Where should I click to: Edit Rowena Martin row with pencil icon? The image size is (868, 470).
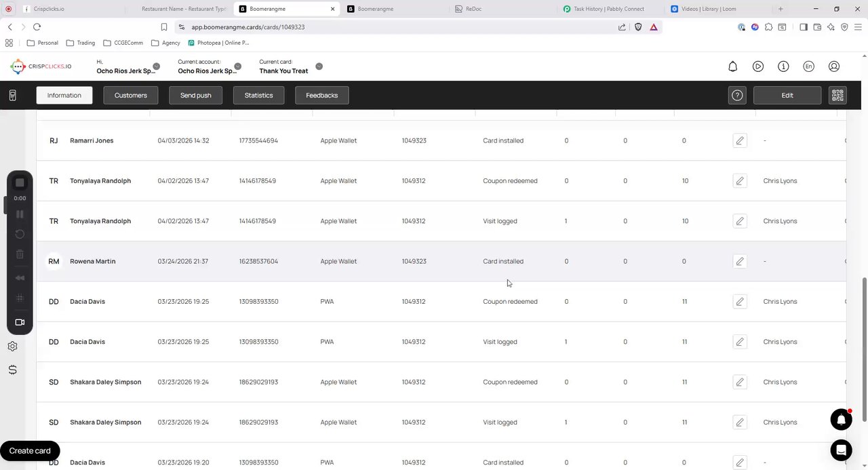coord(740,261)
